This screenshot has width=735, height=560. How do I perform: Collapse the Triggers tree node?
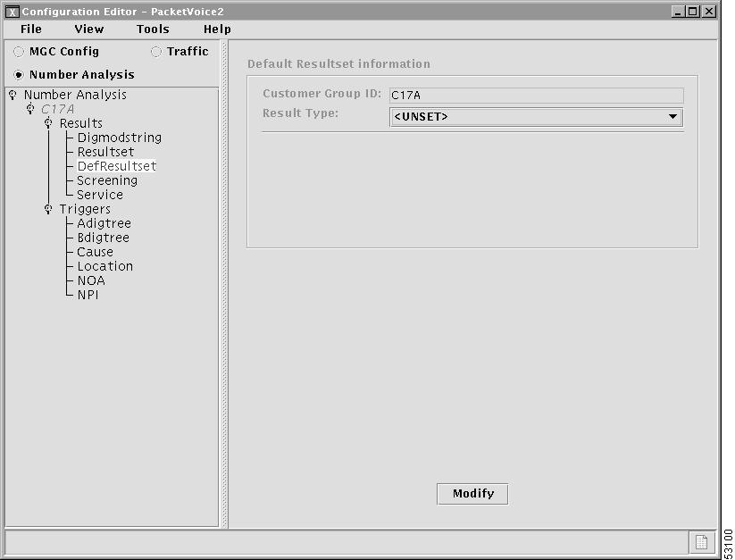[48, 209]
